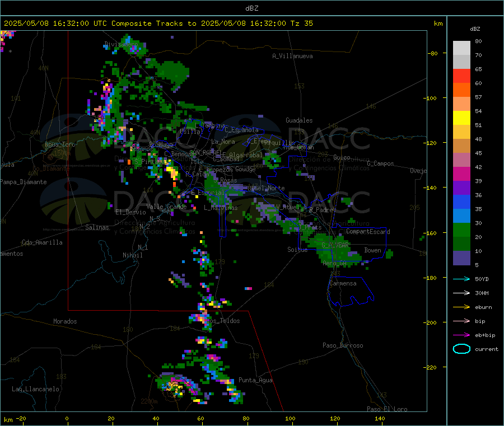Viewport: 504px width, 426px height.
Task: Click the C_Campos map label
Action: (380, 163)
